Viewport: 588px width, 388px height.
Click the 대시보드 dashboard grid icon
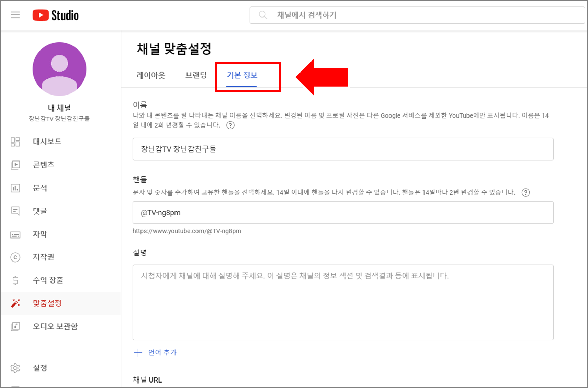tap(15, 142)
